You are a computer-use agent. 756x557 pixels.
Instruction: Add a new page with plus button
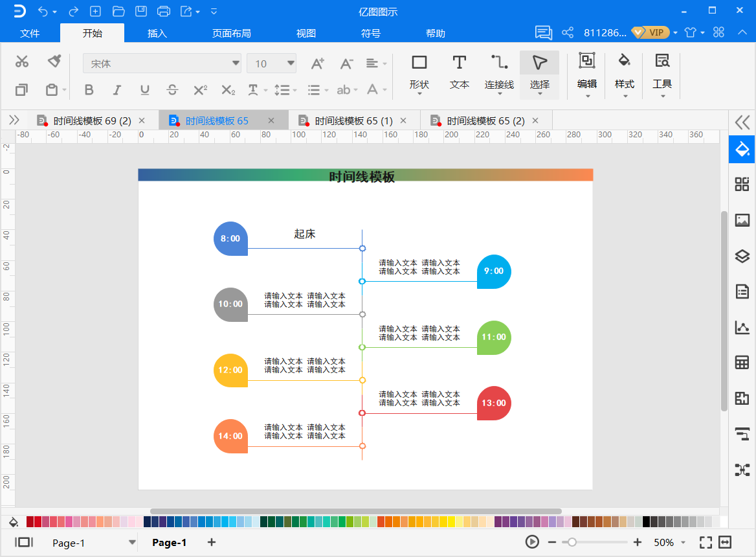(x=211, y=543)
